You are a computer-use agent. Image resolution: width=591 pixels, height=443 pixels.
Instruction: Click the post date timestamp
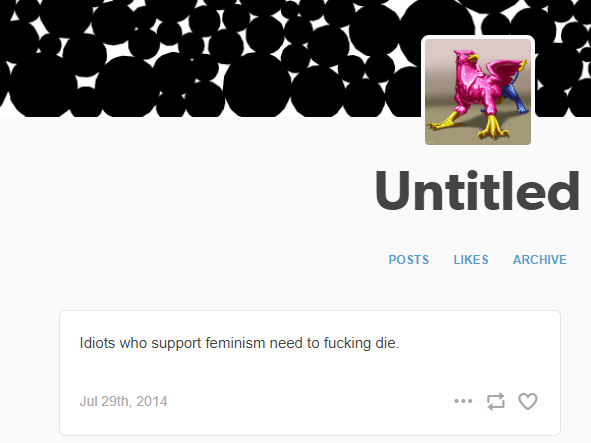pyautogui.click(x=123, y=401)
